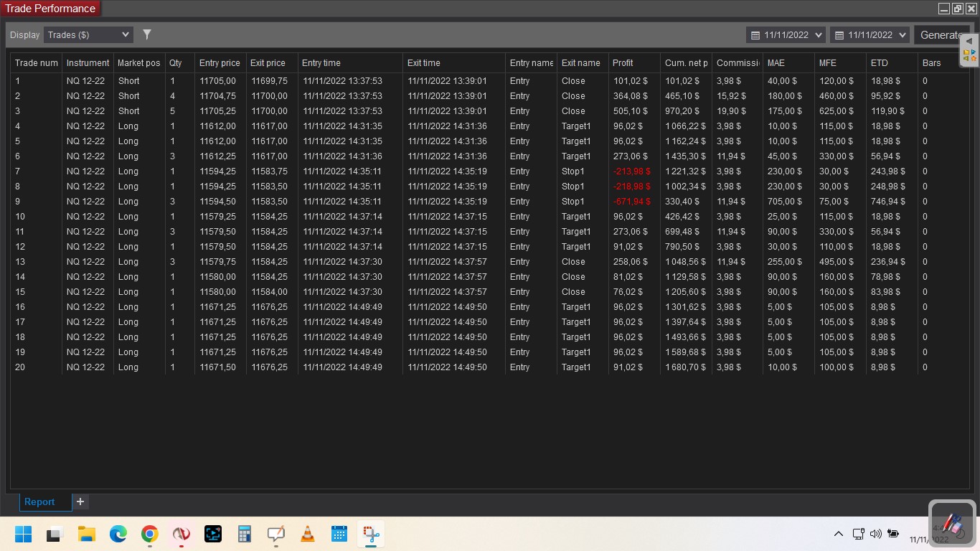The image size is (980, 551).
Task: Sort by the Exit price column header
Action: tap(271, 63)
